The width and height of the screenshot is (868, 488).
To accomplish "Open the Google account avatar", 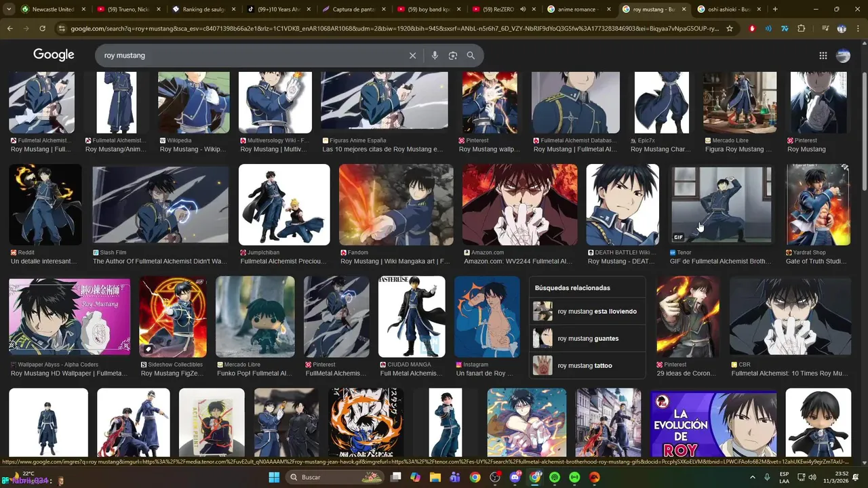I will coord(843,56).
